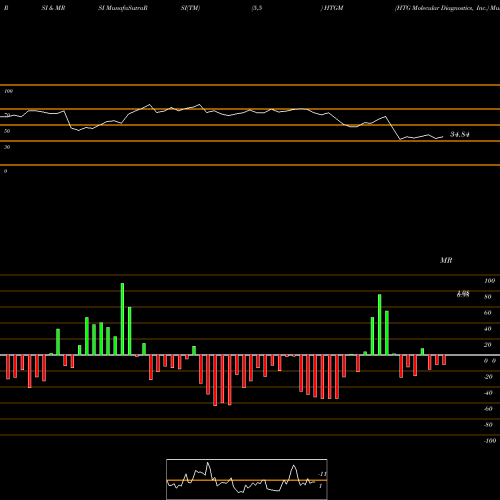Click the current RSI value 34.84
500x500 pixels.
[x=460, y=134]
